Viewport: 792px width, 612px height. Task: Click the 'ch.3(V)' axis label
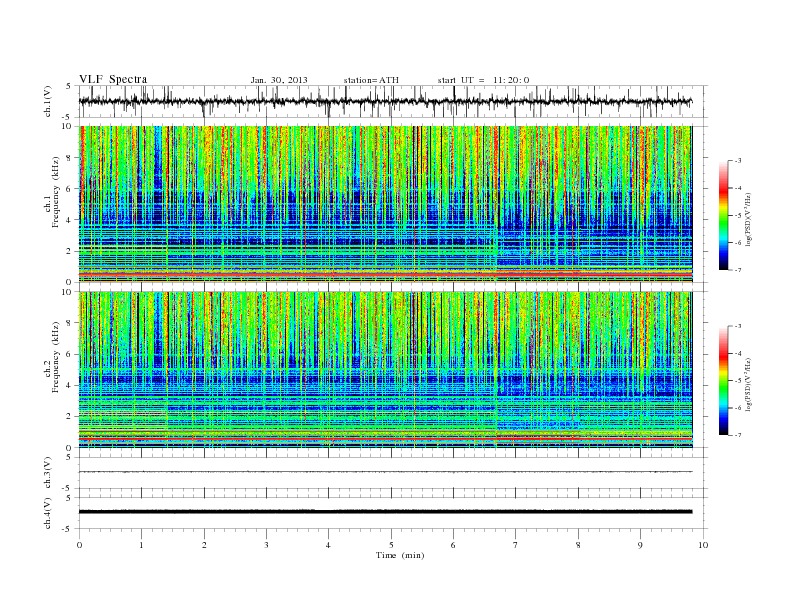click(47, 473)
